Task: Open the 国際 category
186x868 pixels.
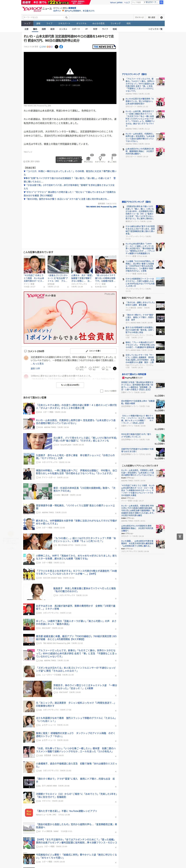Action: point(44,29)
